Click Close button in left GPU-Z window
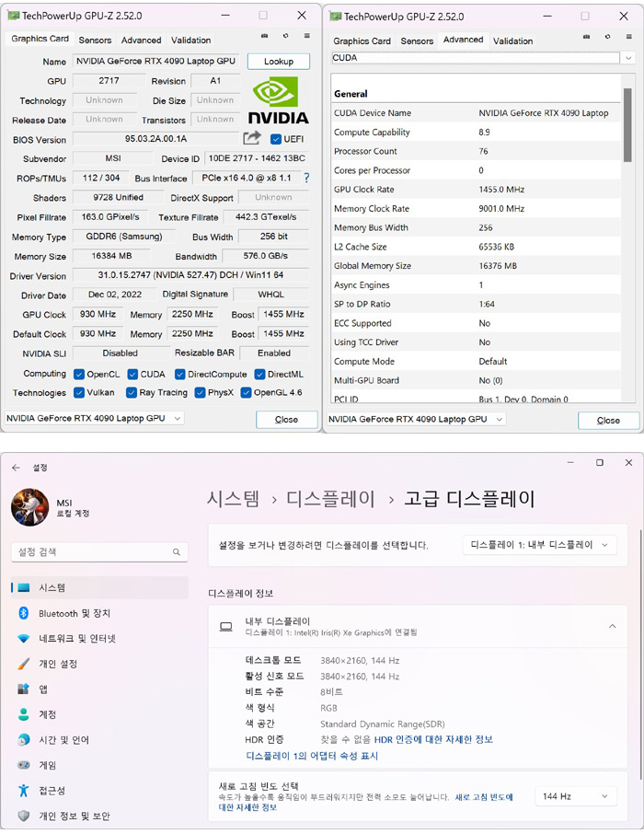The width and height of the screenshot is (644, 834). pyautogui.click(x=286, y=420)
